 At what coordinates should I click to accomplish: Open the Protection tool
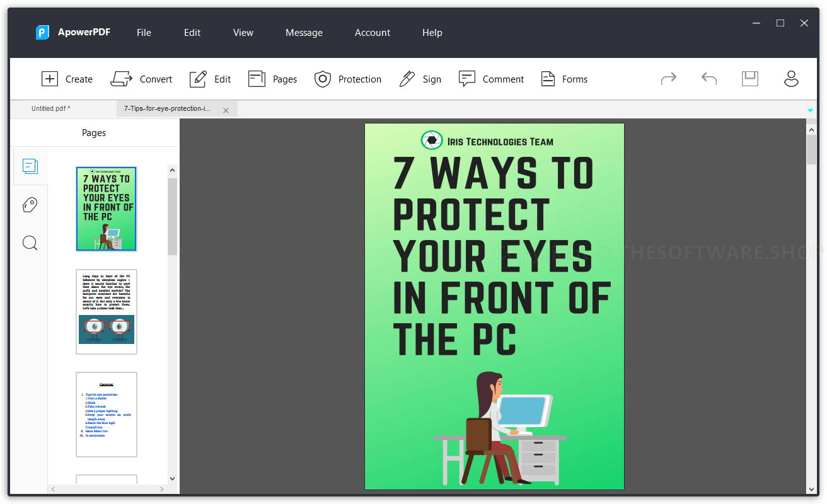[x=348, y=79]
